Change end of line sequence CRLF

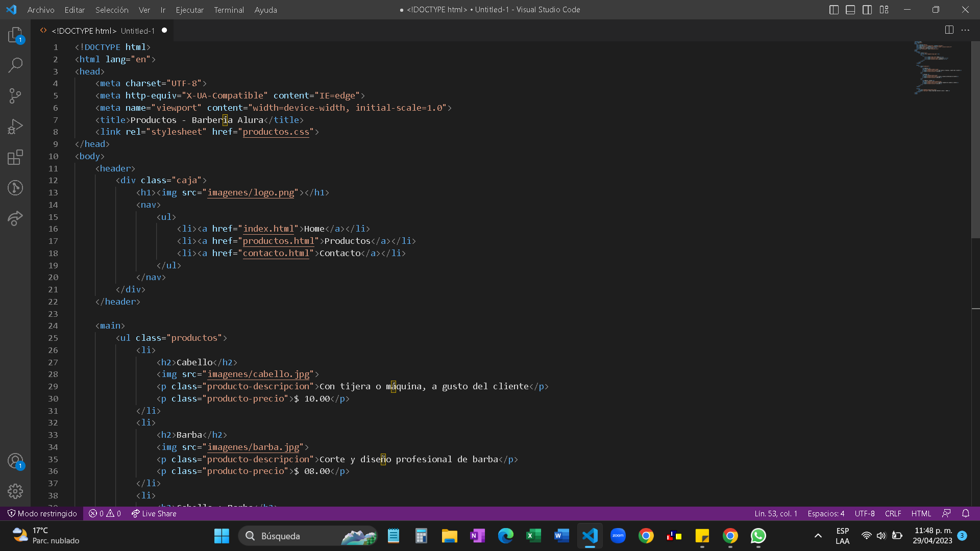pyautogui.click(x=893, y=513)
